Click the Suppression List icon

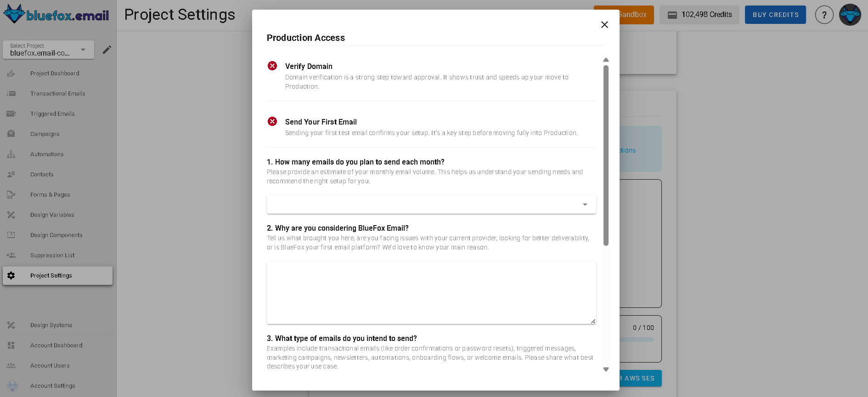[11, 255]
